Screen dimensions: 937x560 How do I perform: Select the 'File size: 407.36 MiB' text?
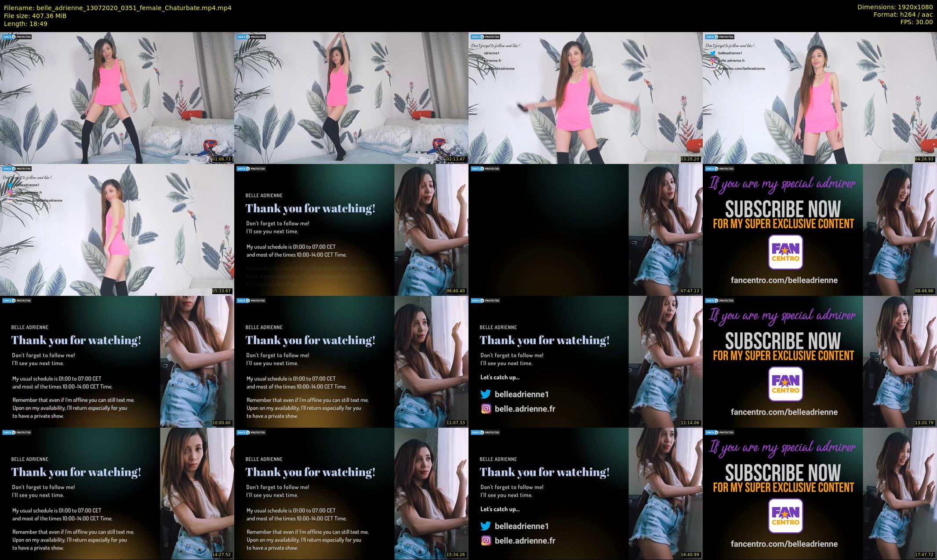coord(35,16)
